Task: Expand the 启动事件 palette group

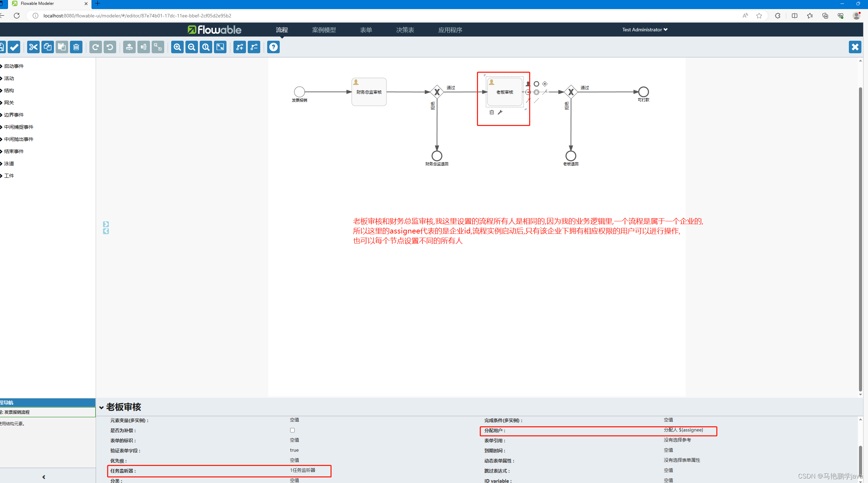Action: tap(14, 66)
